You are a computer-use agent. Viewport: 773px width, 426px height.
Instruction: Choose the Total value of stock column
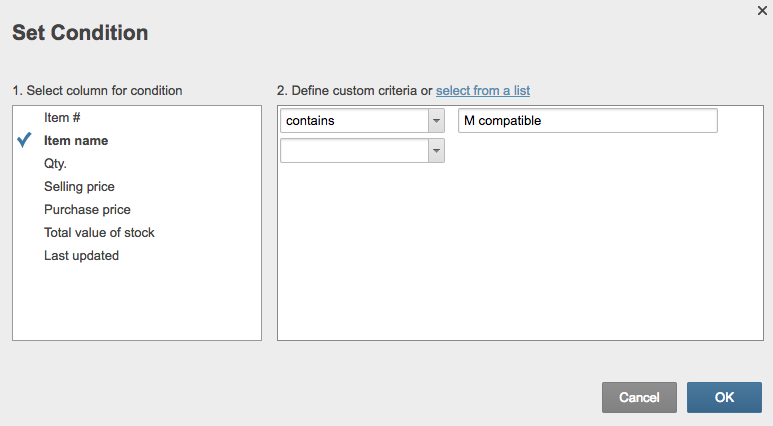tap(99, 233)
